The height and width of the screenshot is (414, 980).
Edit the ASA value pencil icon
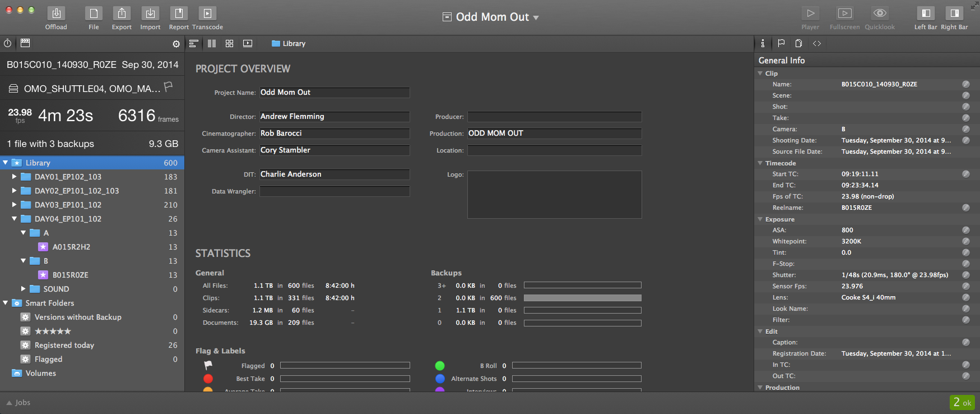click(966, 230)
